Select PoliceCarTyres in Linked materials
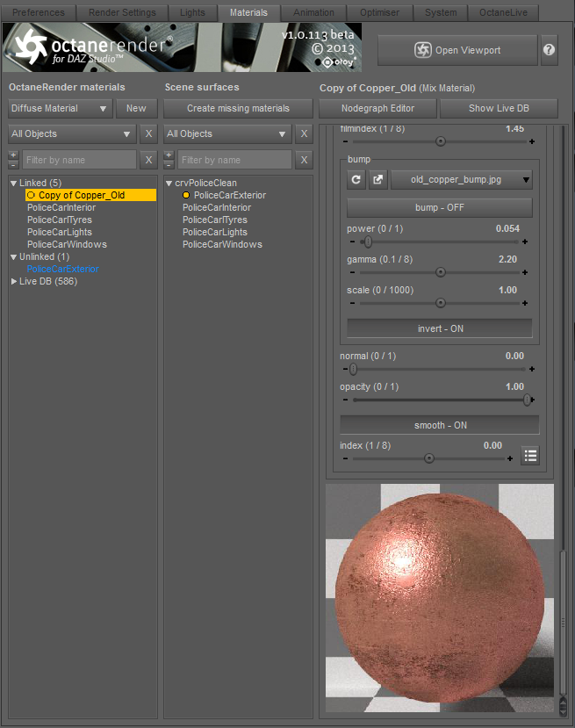The height and width of the screenshot is (728, 575). [x=60, y=220]
